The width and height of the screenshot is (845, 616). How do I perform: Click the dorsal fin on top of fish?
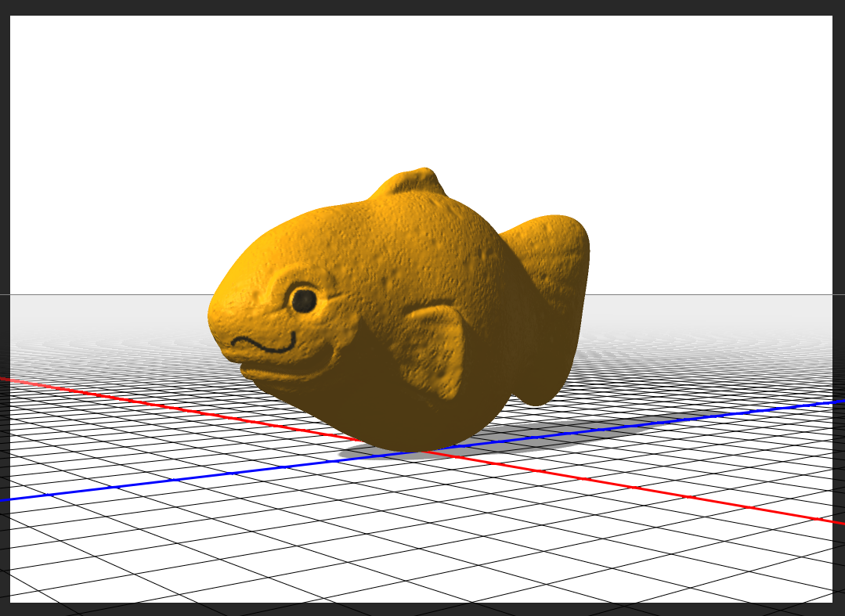click(x=409, y=182)
